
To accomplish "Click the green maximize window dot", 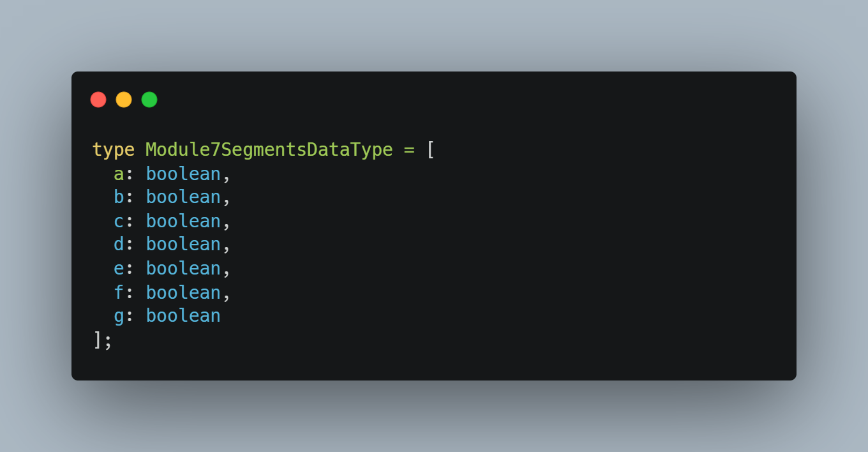I will click(149, 100).
